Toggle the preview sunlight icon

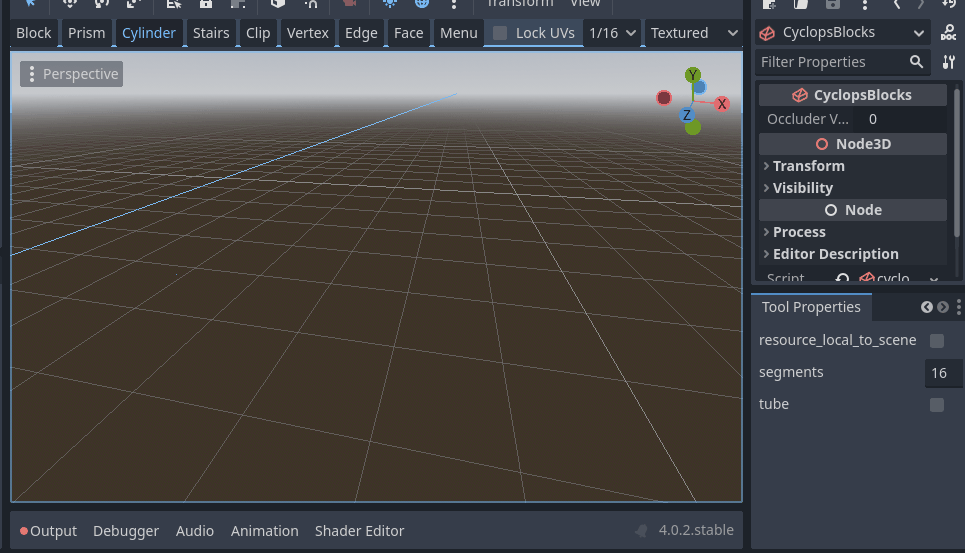click(x=390, y=4)
